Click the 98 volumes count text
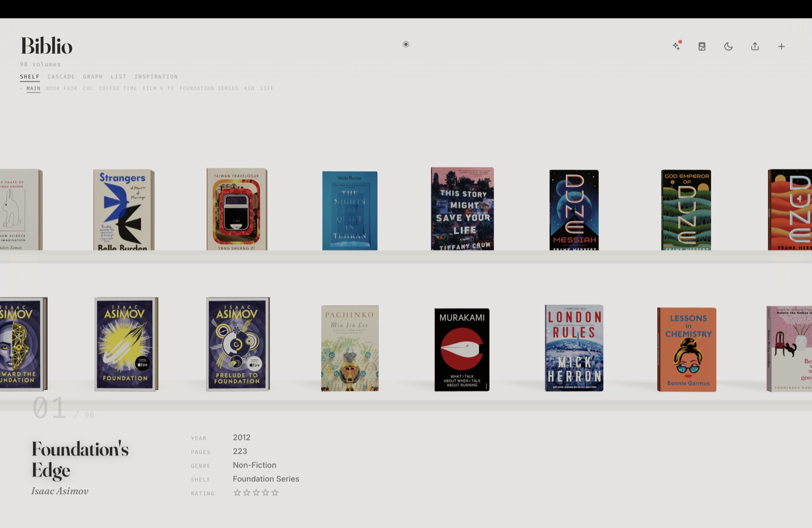Image resolution: width=812 pixels, height=528 pixels. tap(40, 64)
